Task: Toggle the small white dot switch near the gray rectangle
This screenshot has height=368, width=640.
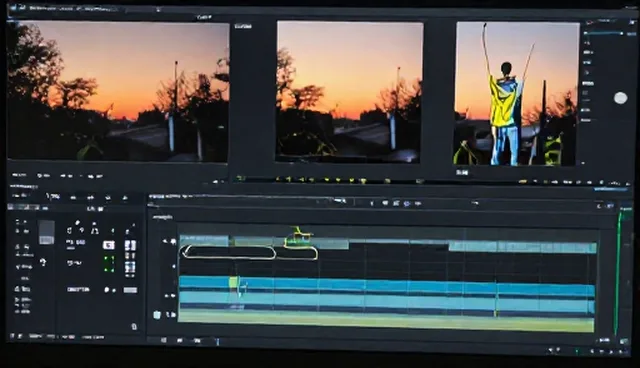Action: [x=107, y=290]
